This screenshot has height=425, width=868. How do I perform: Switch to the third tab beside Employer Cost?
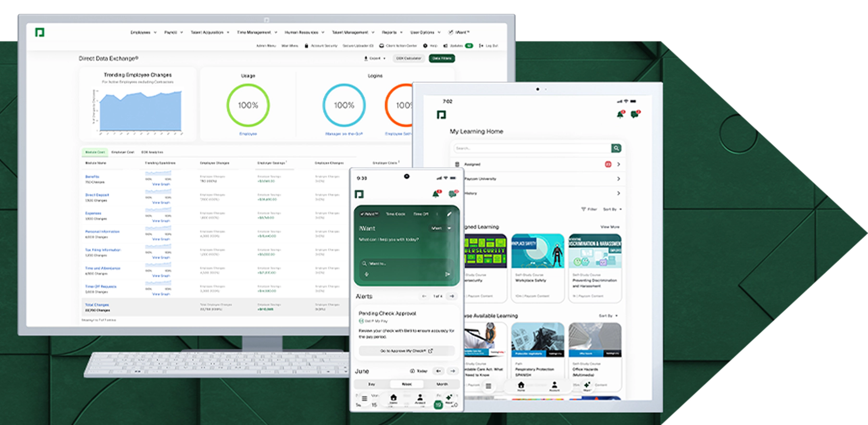[x=152, y=152]
